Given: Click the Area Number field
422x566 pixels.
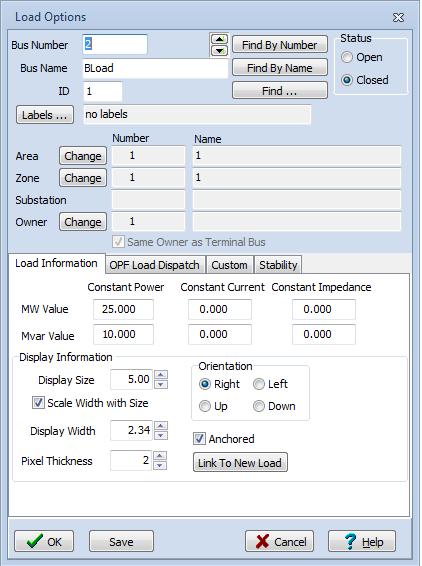Looking at the screenshot, I should point(148,156).
